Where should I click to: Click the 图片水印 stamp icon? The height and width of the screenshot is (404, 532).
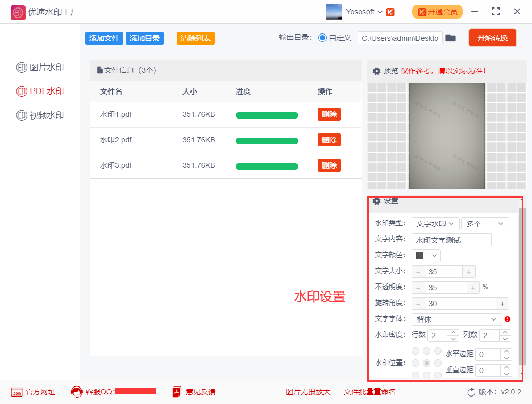tap(21, 68)
